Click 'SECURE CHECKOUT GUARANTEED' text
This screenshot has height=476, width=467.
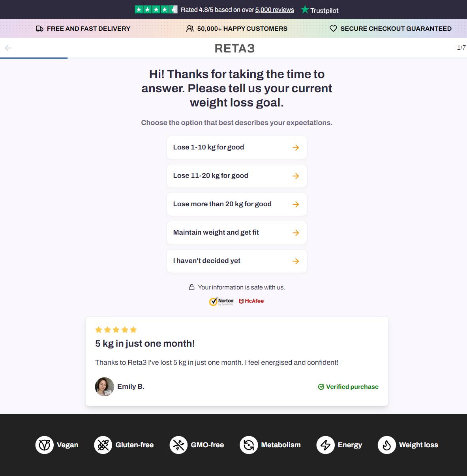pos(396,28)
